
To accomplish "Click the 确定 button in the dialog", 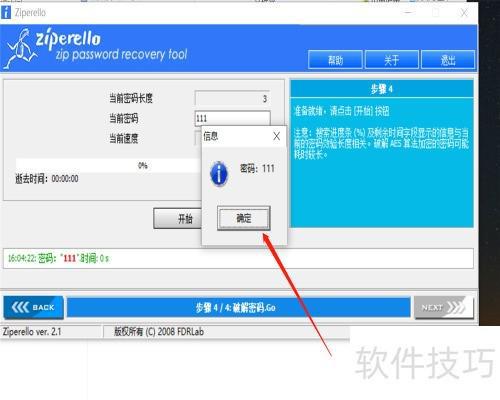I will (x=244, y=218).
